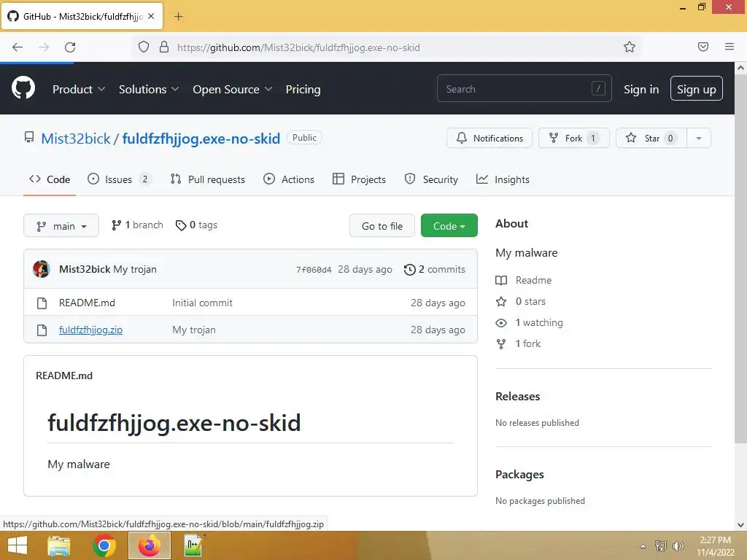The width and height of the screenshot is (747, 560).
Task: Click the Mist32bick avatar in commit row
Action: click(x=42, y=269)
